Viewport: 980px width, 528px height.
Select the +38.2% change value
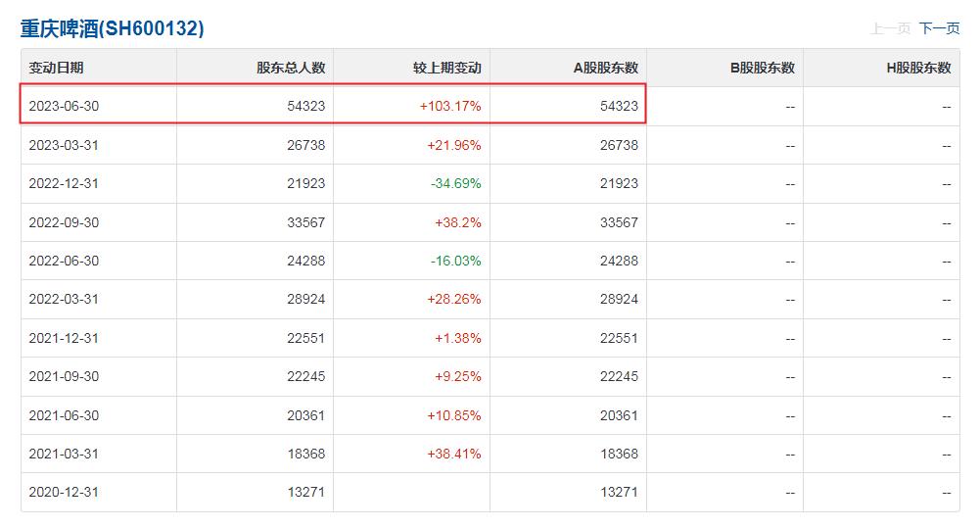[457, 222]
